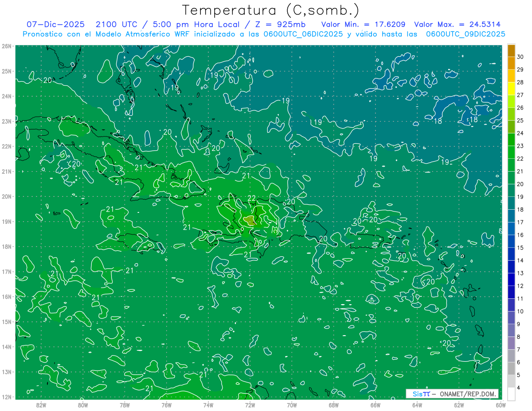This screenshot has height=411, width=532.
Task: Click the '70W' longitude label
Action: click(292, 405)
